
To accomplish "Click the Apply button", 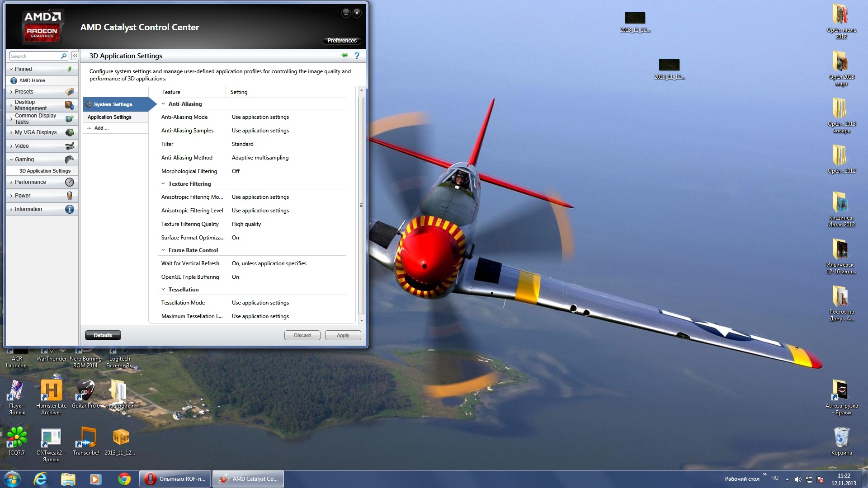I will (343, 335).
